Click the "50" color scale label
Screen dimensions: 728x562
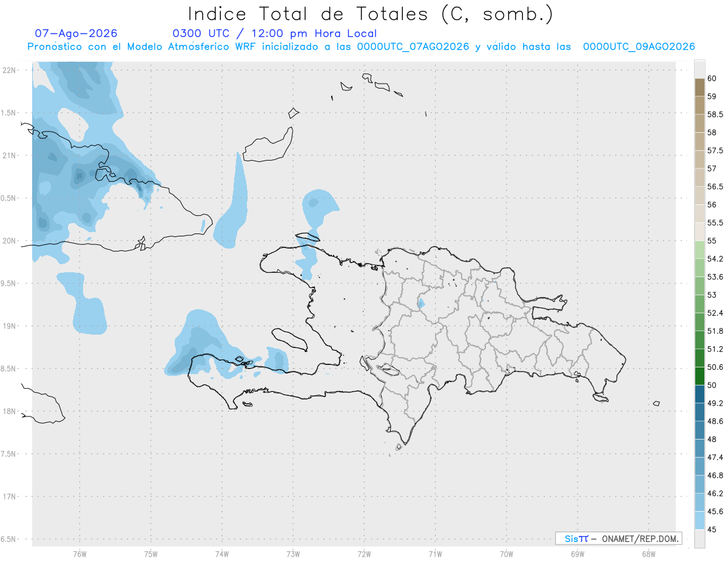click(x=712, y=385)
